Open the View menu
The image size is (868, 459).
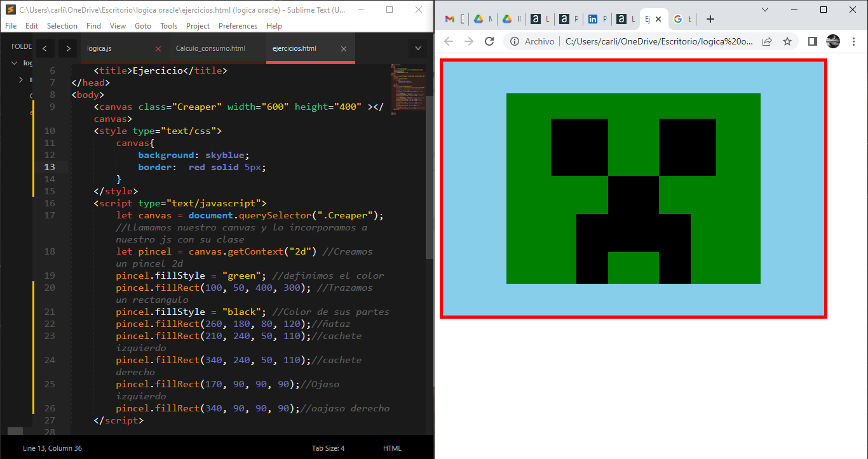tap(118, 26)
